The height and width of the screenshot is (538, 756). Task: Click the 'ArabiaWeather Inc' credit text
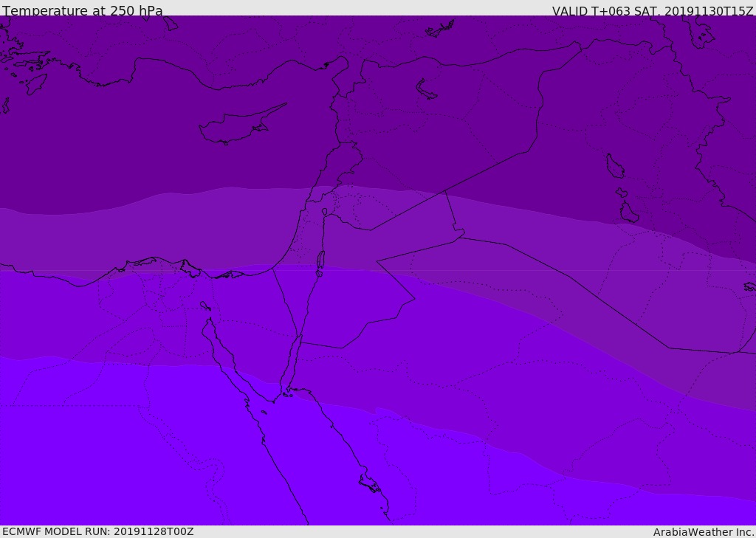click(703, 532)
